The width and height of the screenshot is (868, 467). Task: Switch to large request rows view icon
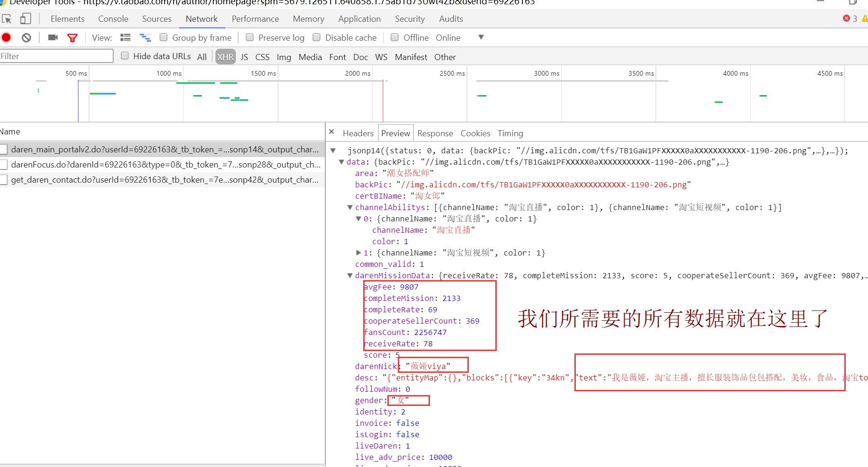[x=125, y=37]
